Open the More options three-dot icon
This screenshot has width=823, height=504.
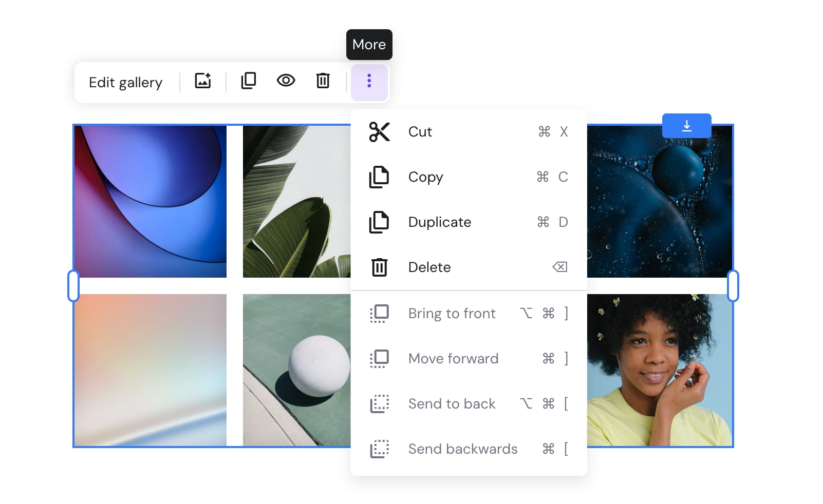point(369,82)
